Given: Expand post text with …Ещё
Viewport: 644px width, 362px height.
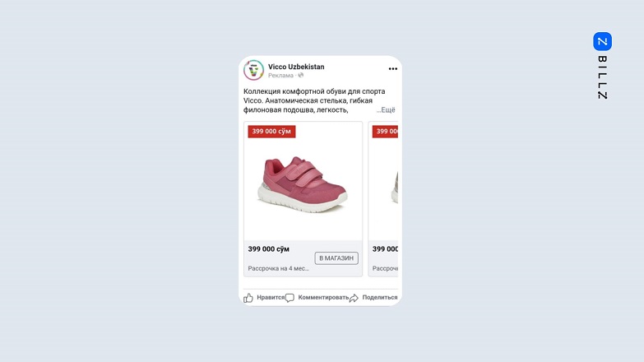Looking at the screenshot, I should pyautogui.click(x=386, y=110).
